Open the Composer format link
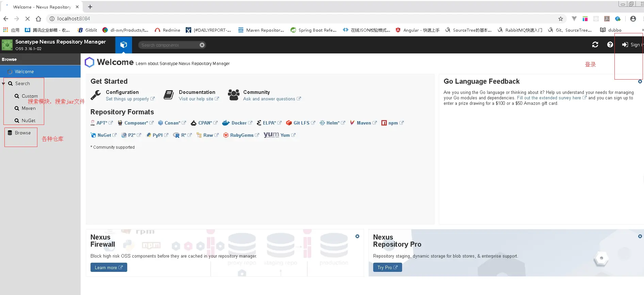The width and height of the screenshot is (644, 295). click(x=136, y=123)
